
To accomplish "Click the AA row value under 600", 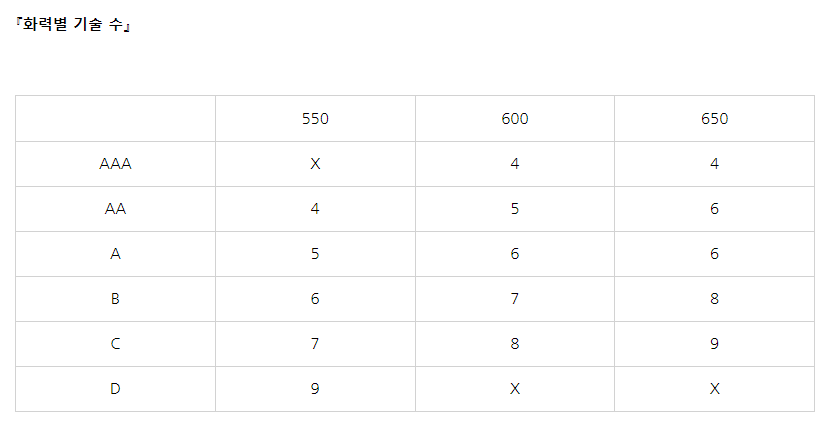I will click(x=515, y=209).
